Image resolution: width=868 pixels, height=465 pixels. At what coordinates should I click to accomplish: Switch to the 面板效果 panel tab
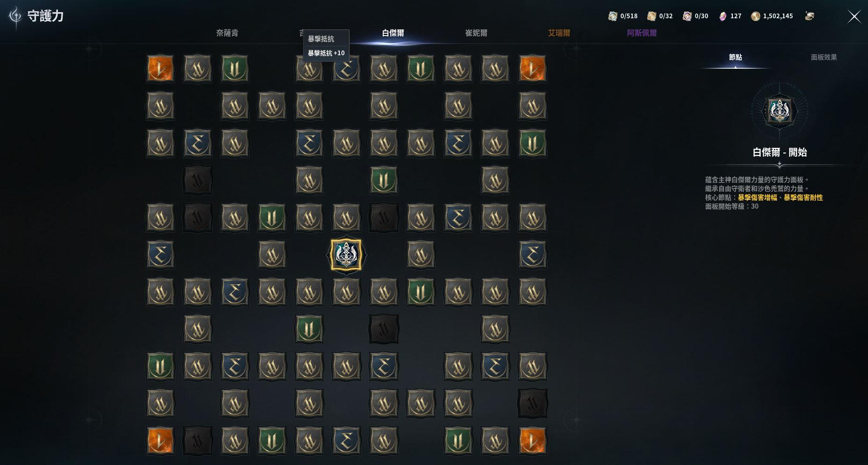824,57
